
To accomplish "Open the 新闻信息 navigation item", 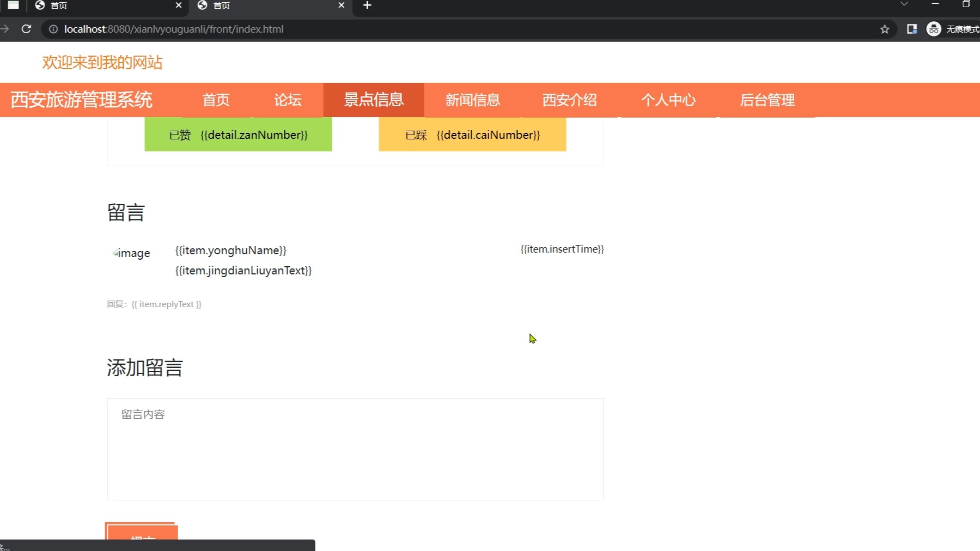I will pyautogui.click(x=473, y=100).
